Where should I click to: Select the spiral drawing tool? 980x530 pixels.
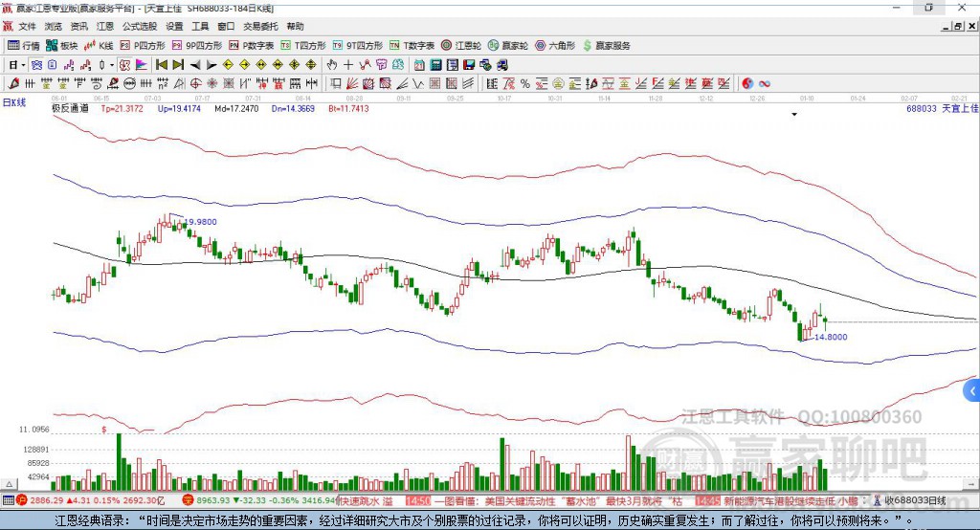click(x=97, y=84)
